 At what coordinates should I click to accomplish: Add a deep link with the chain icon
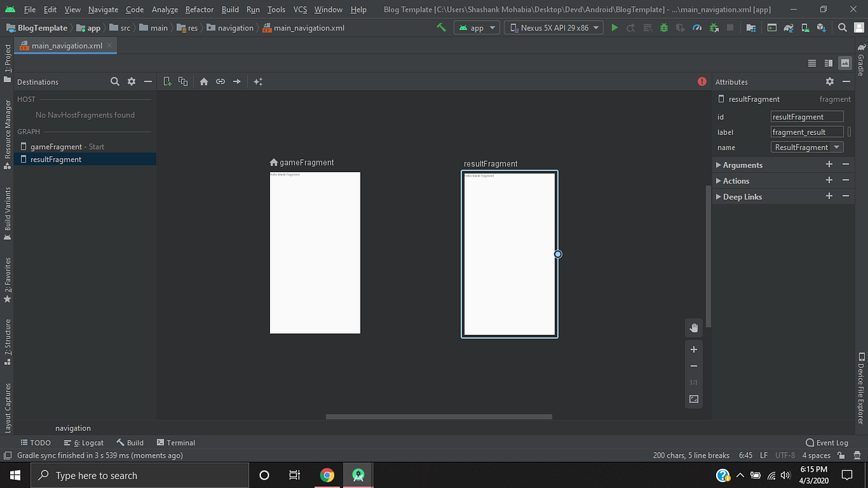220,81
